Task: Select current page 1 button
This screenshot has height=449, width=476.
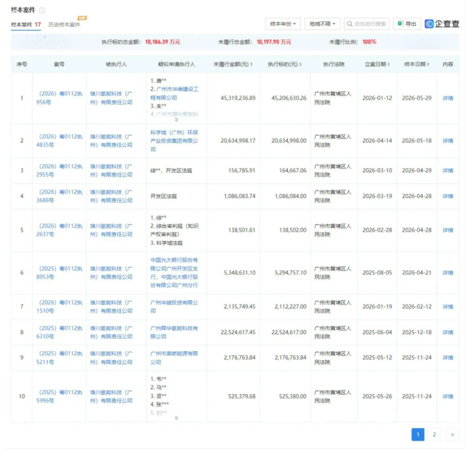Action: tap(418, 434)
